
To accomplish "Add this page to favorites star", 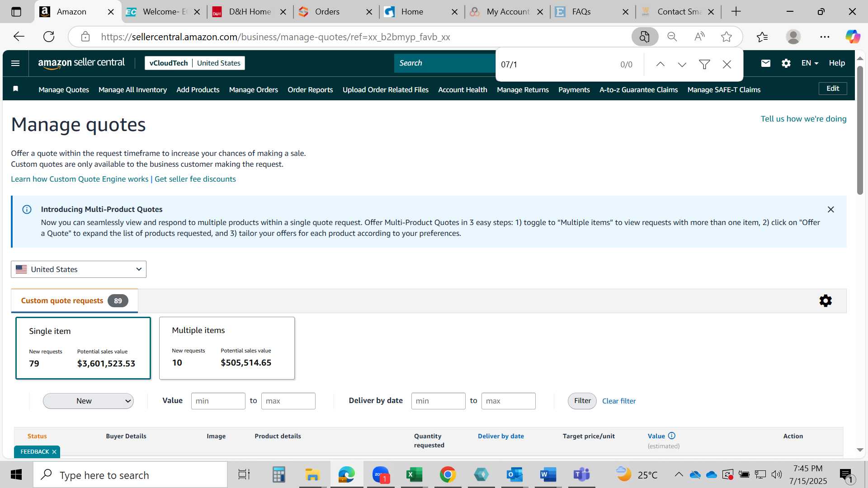I will (x=726, y=37).
